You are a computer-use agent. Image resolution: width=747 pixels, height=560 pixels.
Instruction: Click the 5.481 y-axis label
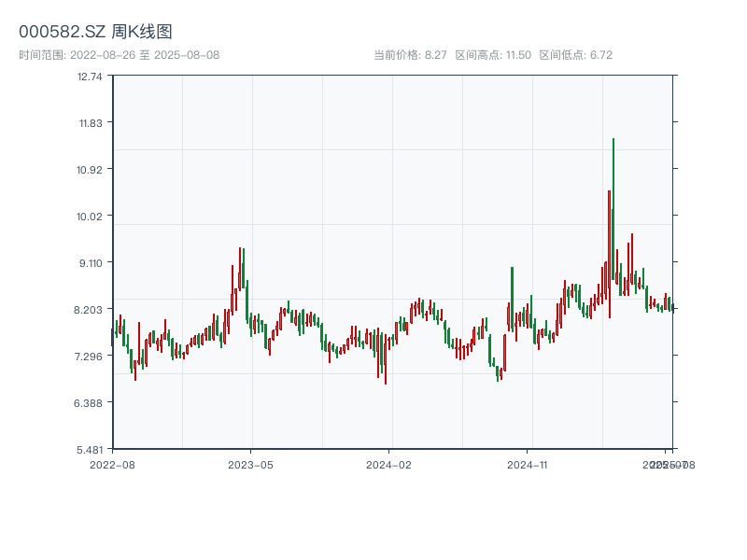point(91,450)
